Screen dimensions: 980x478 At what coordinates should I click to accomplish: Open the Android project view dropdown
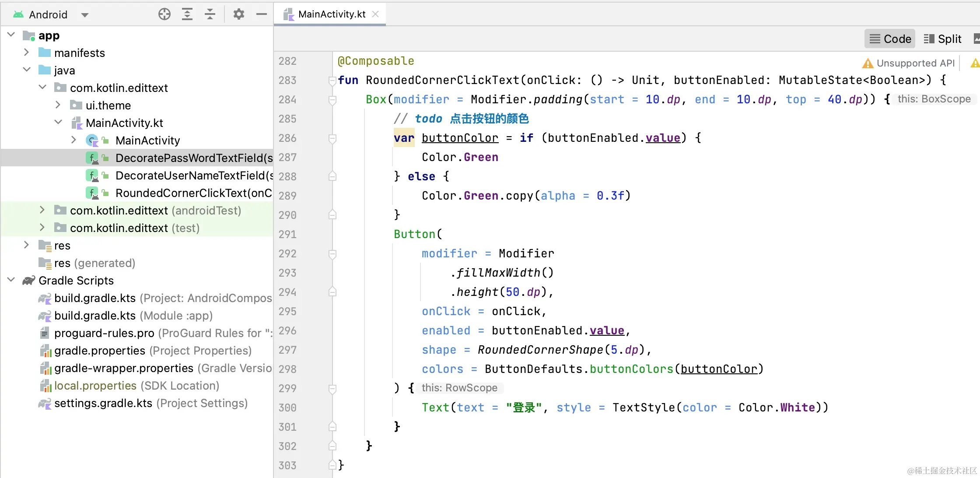click(85, 15)
